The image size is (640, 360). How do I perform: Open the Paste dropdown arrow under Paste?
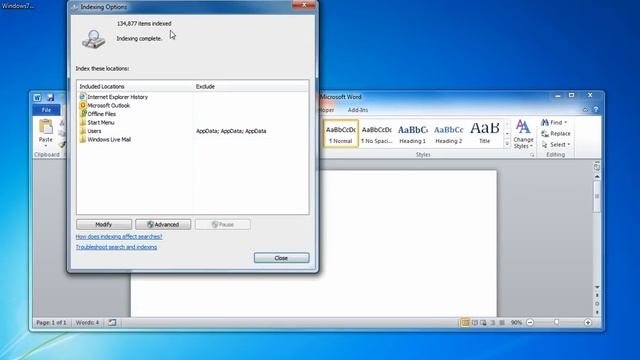point(46,146)
